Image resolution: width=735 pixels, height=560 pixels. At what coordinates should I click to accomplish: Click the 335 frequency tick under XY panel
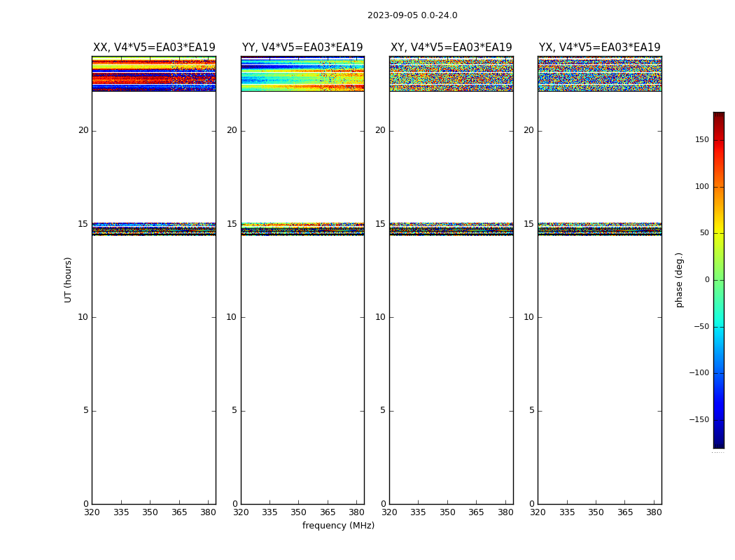point(418,512)
